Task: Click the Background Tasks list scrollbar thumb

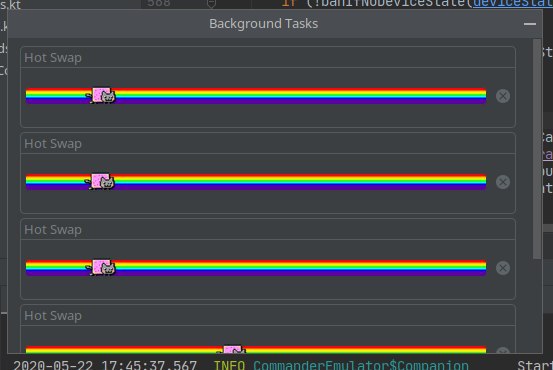Action: (x=537, y=149)
